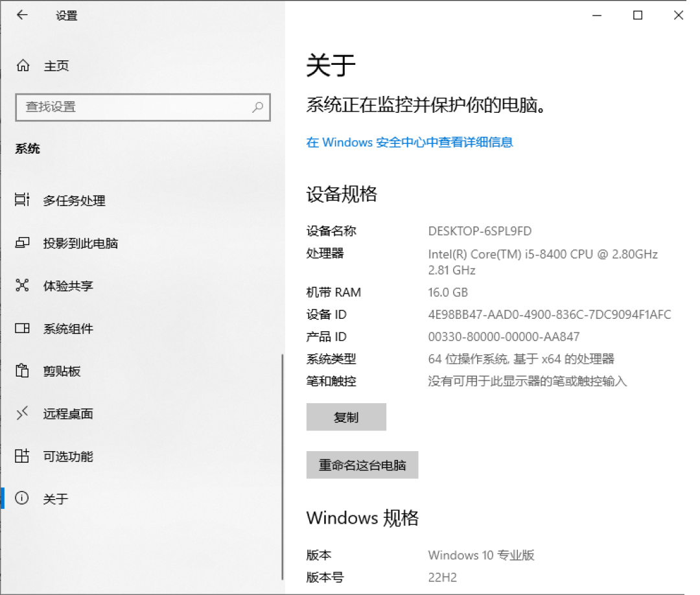Click the 可选功能 optional features icon
The height and width of the screenshot is (595, 700).
[22, 456]
